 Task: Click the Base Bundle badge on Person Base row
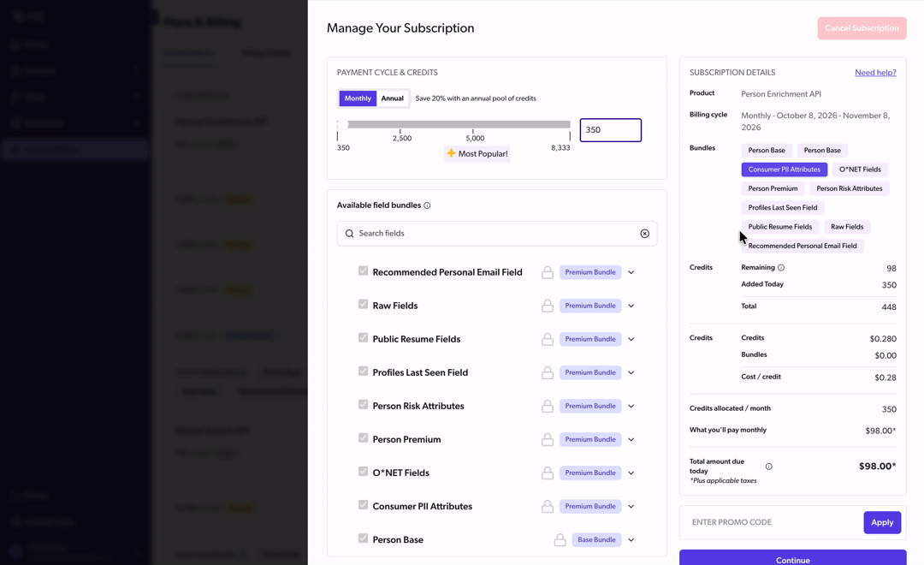596,539
